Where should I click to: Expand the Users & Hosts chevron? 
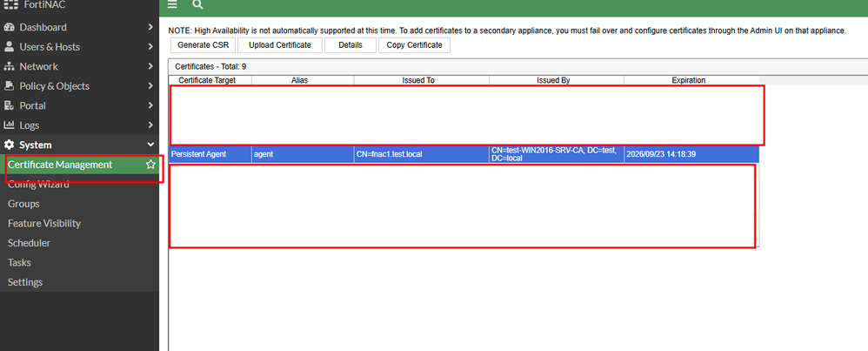(150, 46)
